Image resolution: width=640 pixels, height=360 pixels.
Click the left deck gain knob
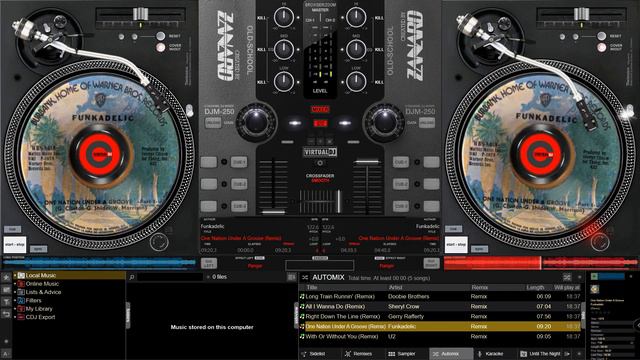pyautogui.click(x=256, y=122)
